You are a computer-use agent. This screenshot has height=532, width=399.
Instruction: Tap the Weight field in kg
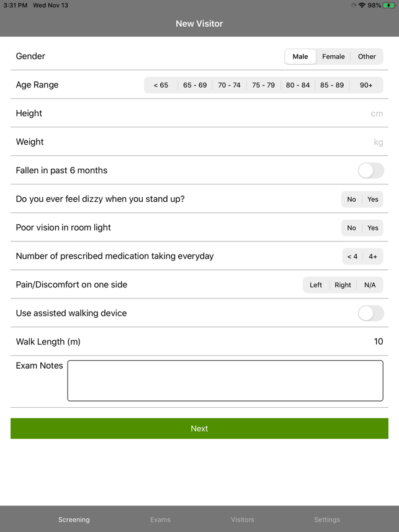[200, 142]
